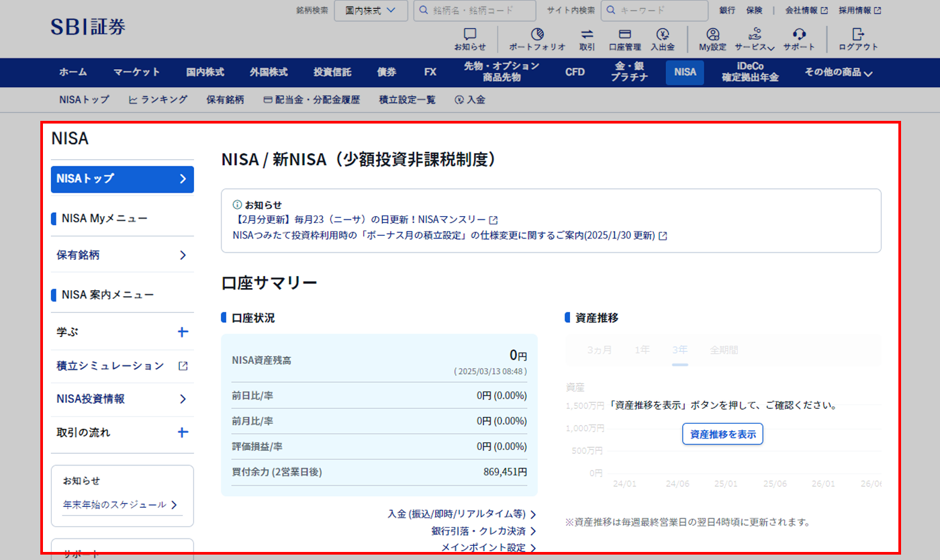The height and width of the screenshot is (560, 940).
Task: Open ランキング in the sub-navigation
Action: click(158, 100)
